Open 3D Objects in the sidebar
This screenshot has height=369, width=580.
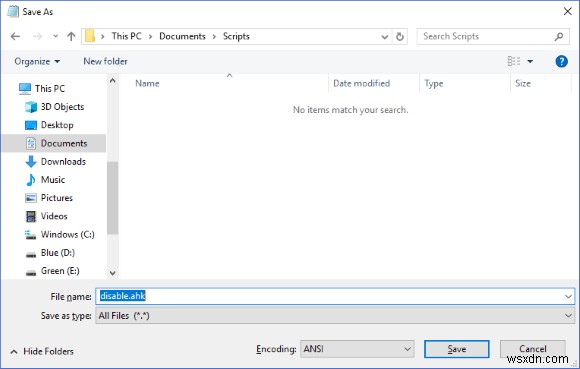(62, 107)
